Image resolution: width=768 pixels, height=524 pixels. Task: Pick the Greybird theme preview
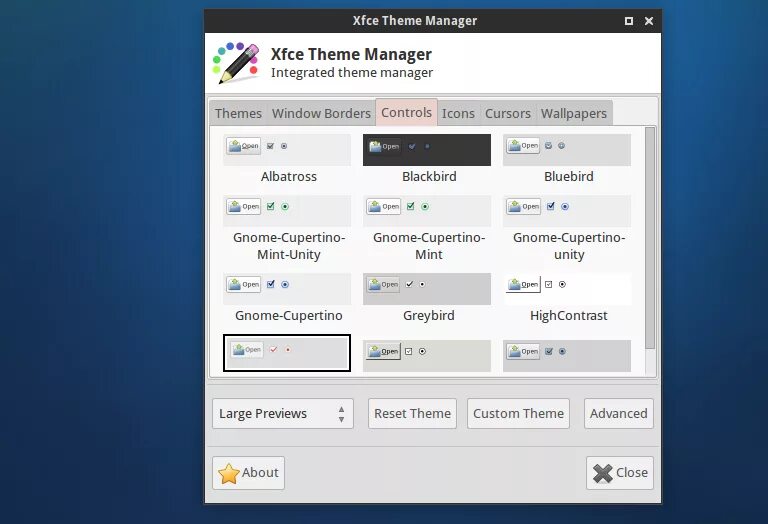click(427, 289)
